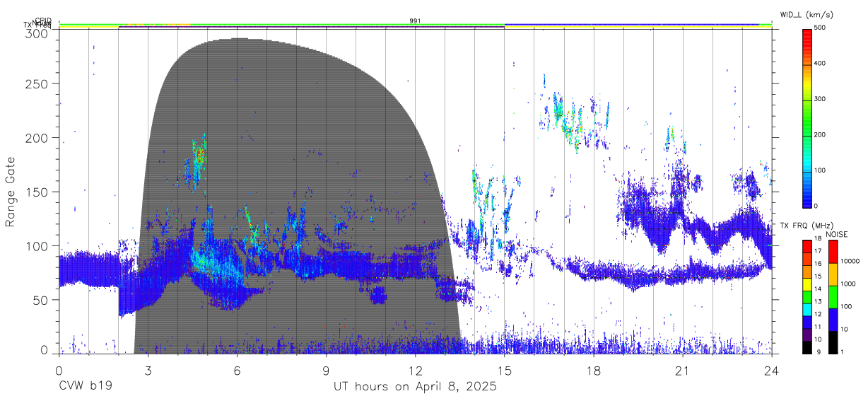Click the 10000 tick on NOISE scale
868x401 pixels.
[850, 261]
